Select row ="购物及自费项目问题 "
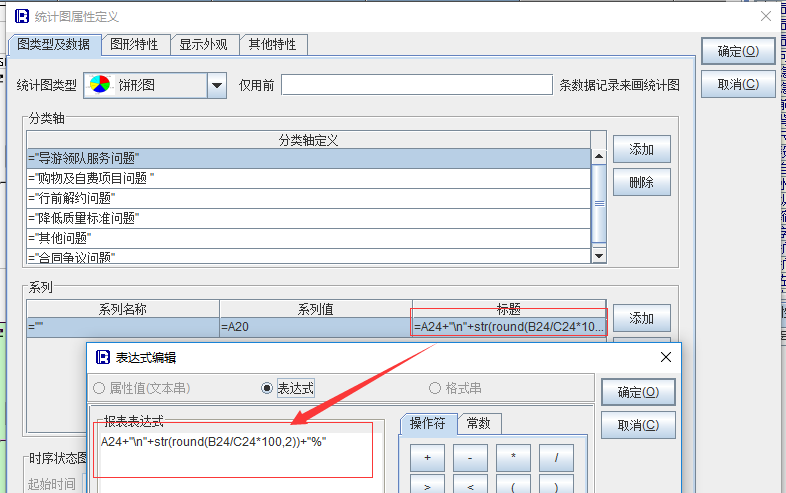The height and width of the screenshot is (493, 786). [x=309, y=179]
